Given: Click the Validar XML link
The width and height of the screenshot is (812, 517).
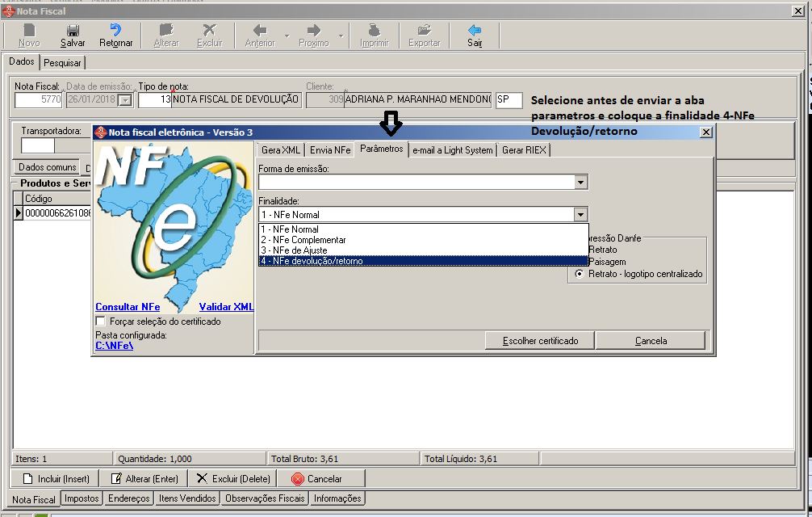Looking at the screenshot, I should click(x=226, y=307).
